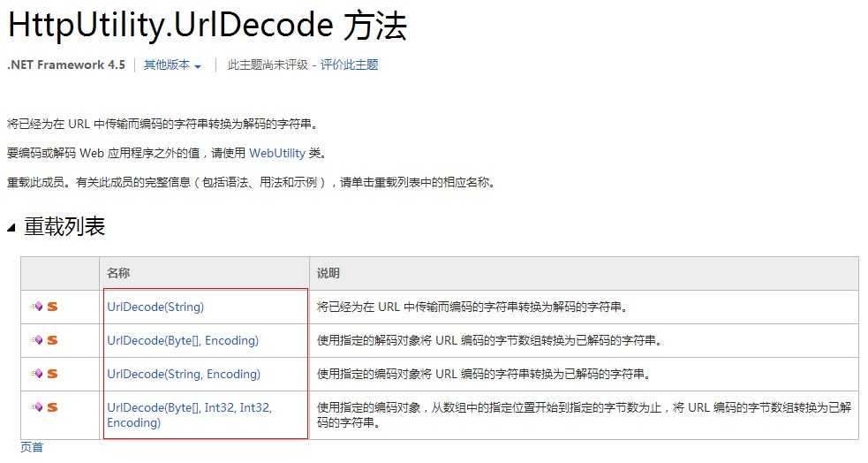Open UrlDecode(Byte[], Int32, Int32, Encoding) link

click(x=189, y=415)
